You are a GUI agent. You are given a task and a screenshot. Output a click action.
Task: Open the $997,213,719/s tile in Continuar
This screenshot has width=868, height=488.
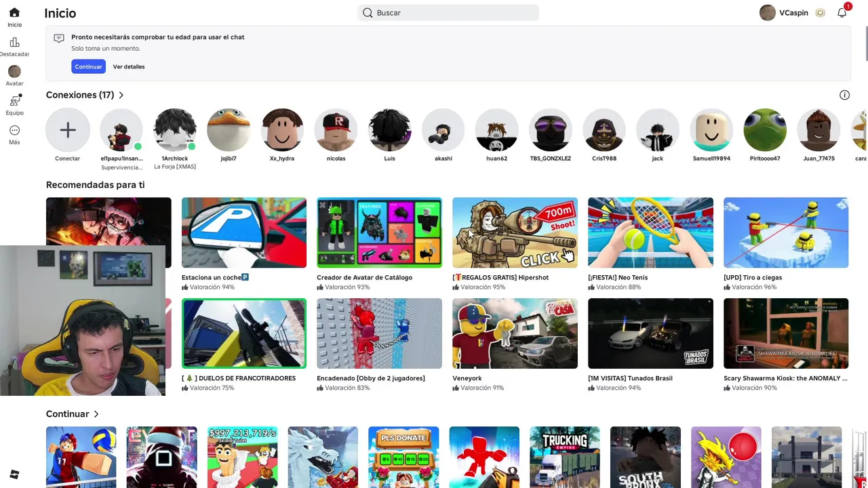[242, 457]
